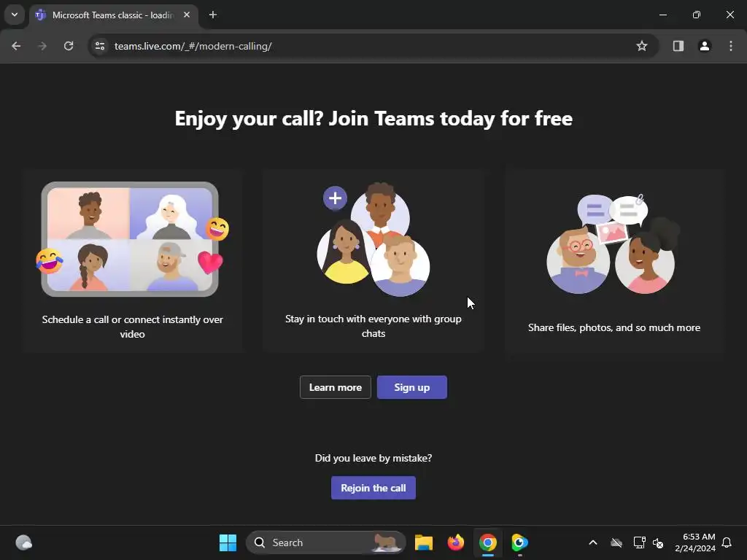Image resolution: width=747 pixels, height=560 pixels.
Task: Click 'Stay in touch with everyone' text
Action: coord(373,326)
